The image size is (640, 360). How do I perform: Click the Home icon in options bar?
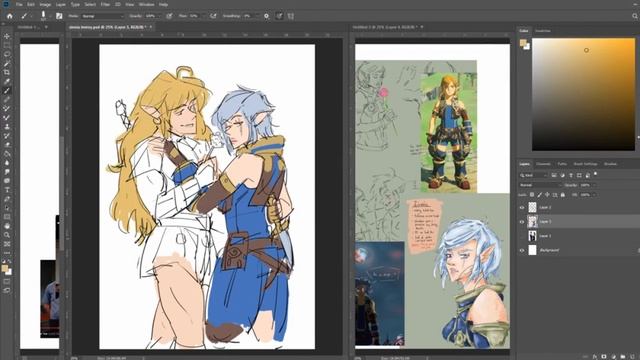pyautogui.click(x=9, y=16)
